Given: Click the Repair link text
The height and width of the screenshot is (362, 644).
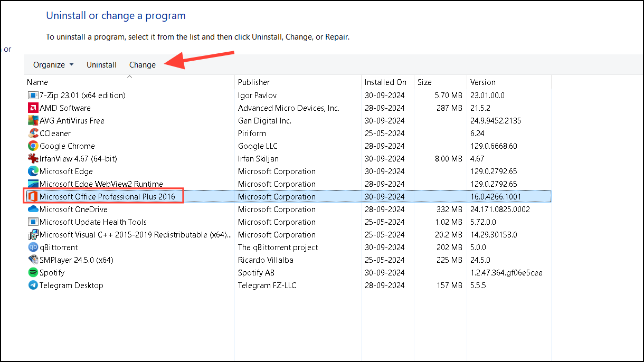Looking at the screenshot, I should point(336,37).
